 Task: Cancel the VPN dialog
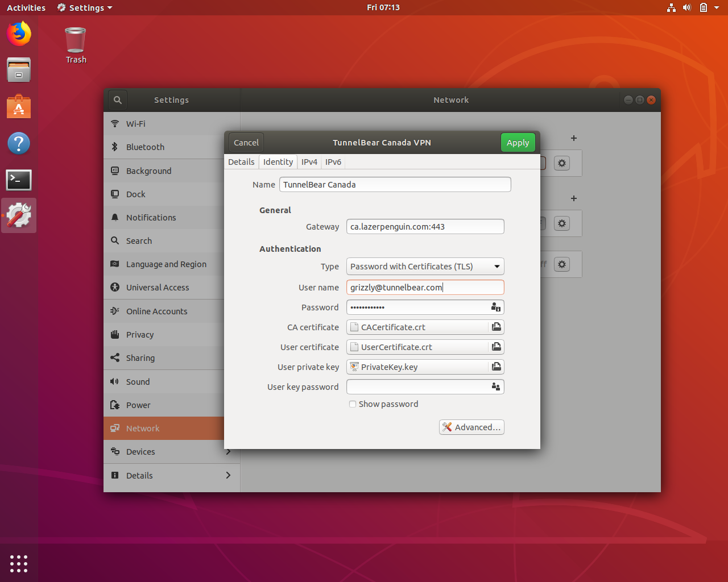[246, 143]
